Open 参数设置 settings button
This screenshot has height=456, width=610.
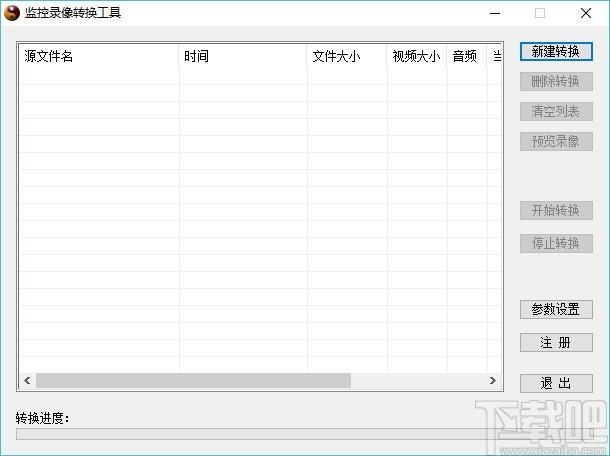pos(556,310)
